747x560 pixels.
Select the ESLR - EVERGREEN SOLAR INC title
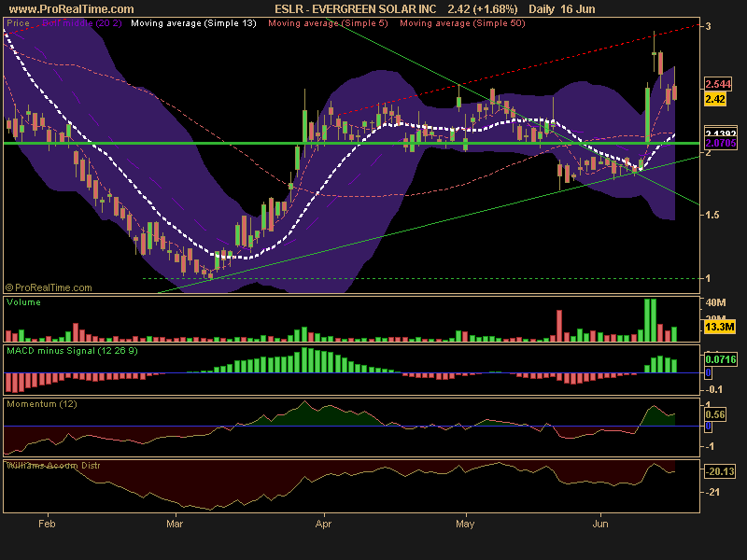point(356,9)
